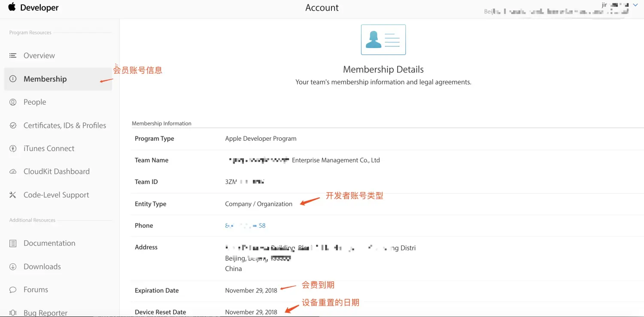
Task: Click the Team ID label
Action: pos(146,182)
